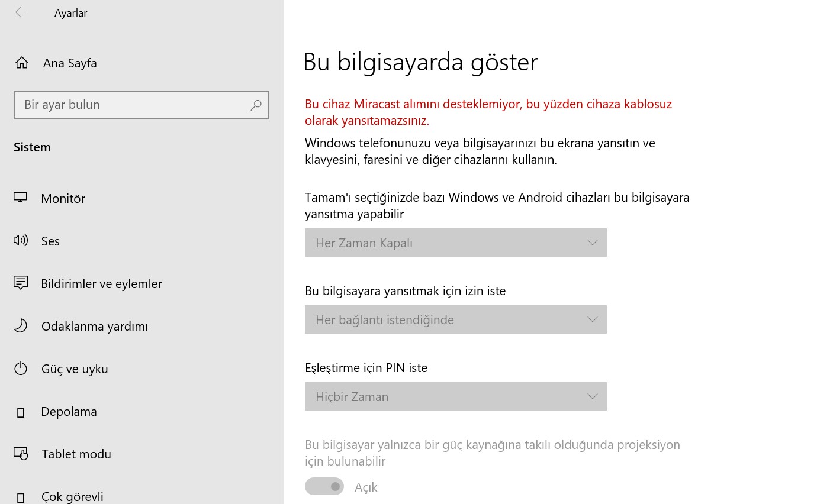The width and height of the screenshot is (817, 504).
Task: Click 'Bu bilgisayara yansıtmak için izin iste' label
Action: 405,291
